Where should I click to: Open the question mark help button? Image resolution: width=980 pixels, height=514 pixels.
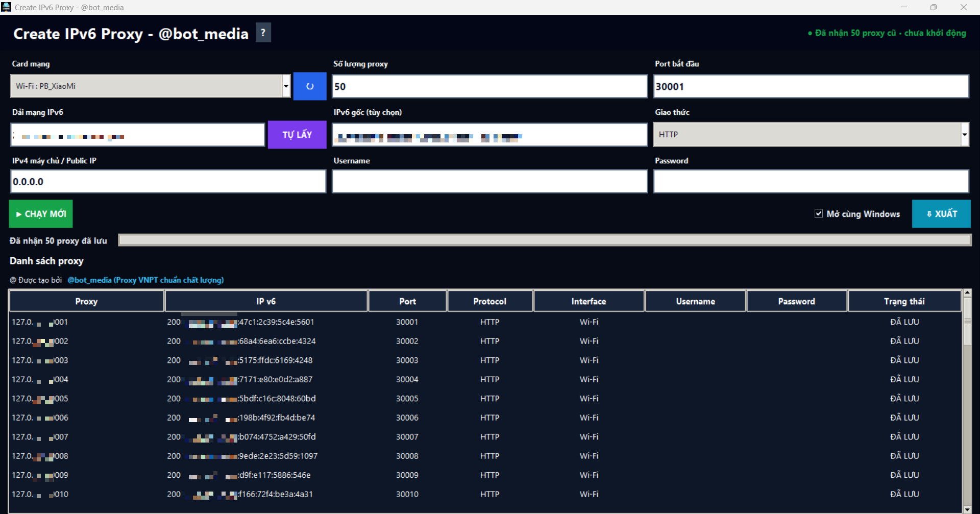click(263, 33)
